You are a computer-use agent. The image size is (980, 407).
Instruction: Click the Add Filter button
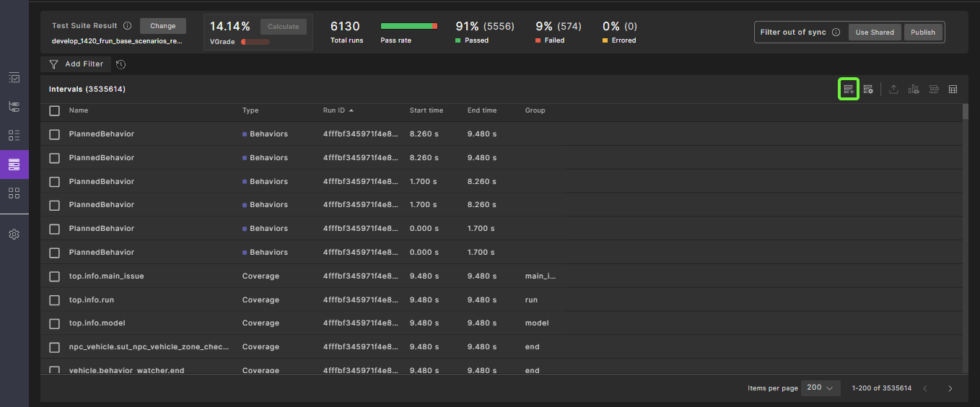tap(76, 64)
